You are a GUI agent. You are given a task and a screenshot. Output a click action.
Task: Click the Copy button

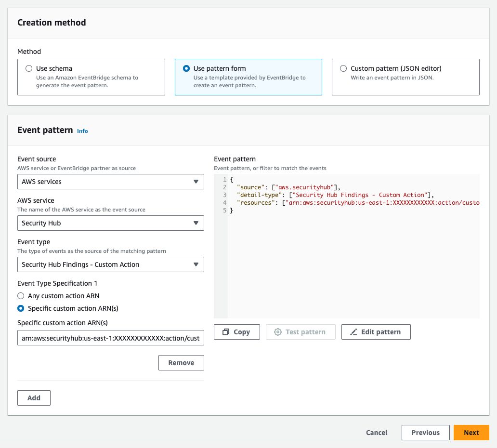pyautogui.click(x=237, y=332)
